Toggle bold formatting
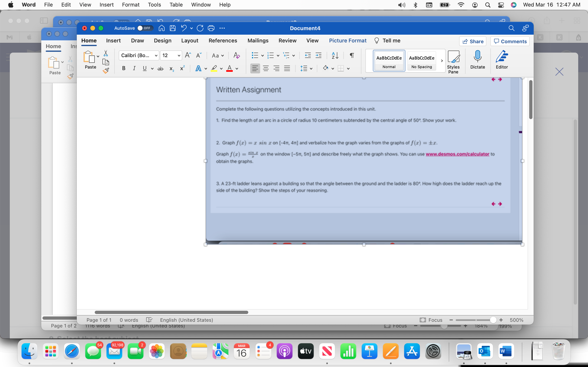The width and height of the screenshot is (588, 367). pyautogui.click(x=124, y=68)
